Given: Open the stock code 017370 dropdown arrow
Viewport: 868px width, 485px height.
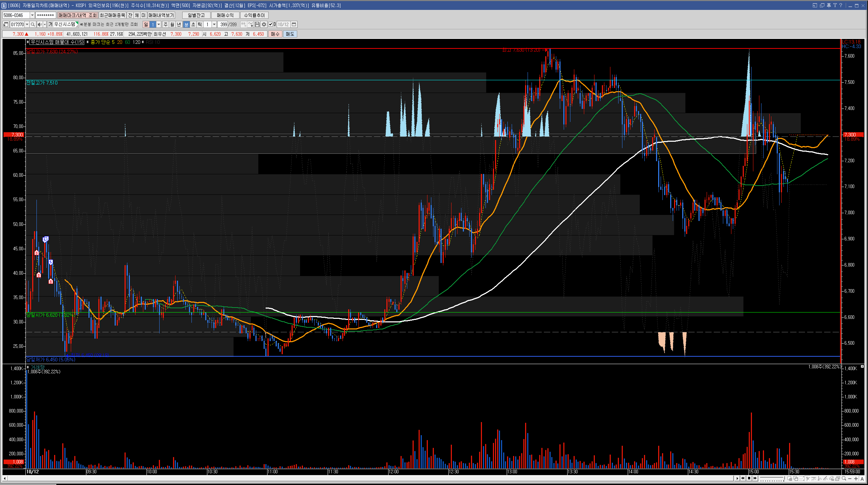Looking at the screenshot, I should pyautogui.click(x=27, y=24).
